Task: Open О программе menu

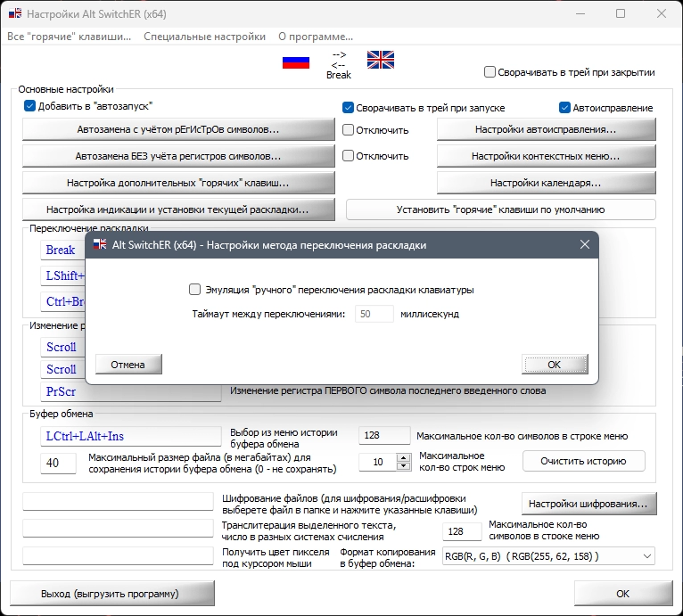Action: coord(316,37)
